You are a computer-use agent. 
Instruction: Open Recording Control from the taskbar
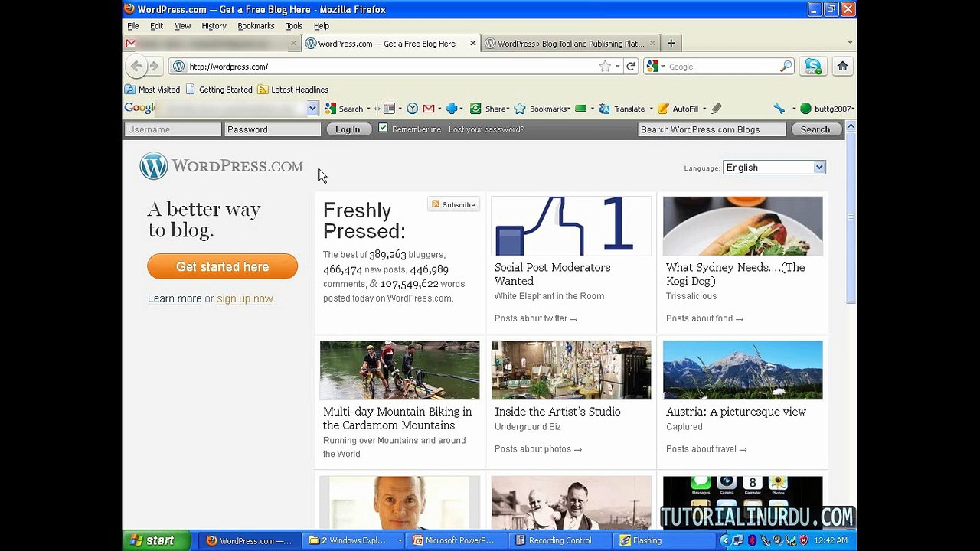560,540
